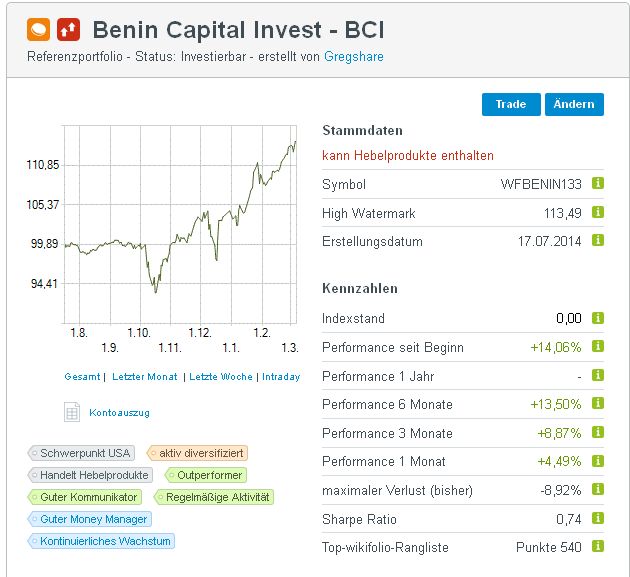The height and width of the screenshot is (577, 630).
Task: Click info icon next to Symbol row
Action: click(x=598, y=184)
